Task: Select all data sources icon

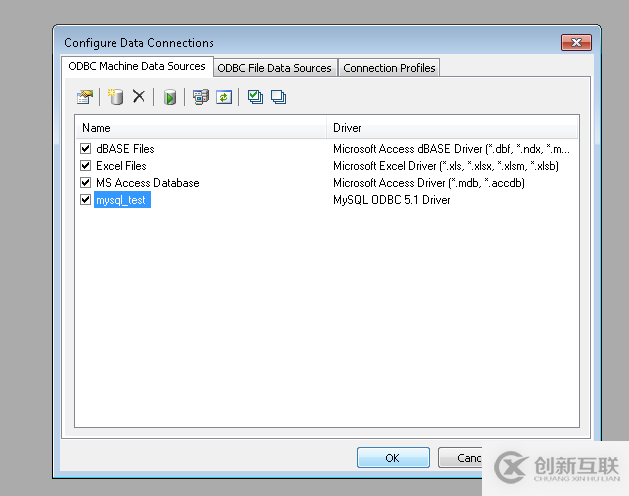Action: 255,97
